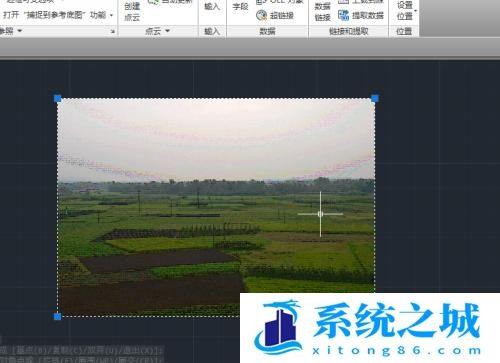Expand the 点云 panel dropdown arrow
The width and height of the screenshot is (500, 363).
[x=167, y=31]
